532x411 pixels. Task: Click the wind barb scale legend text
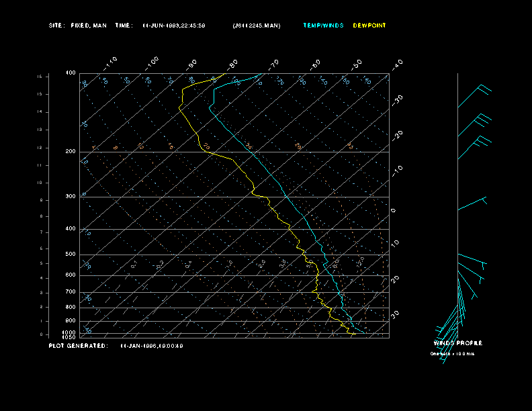click(x=452, y=353)
